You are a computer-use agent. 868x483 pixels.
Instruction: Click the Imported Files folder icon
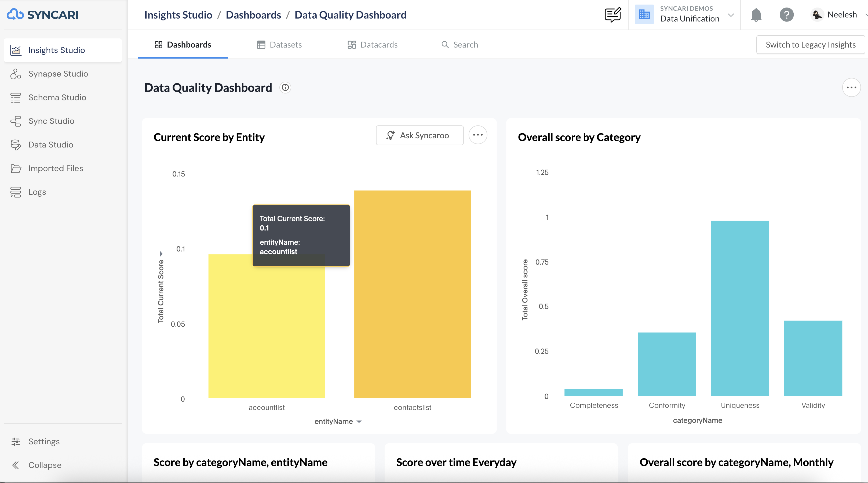tap(16, 168)
